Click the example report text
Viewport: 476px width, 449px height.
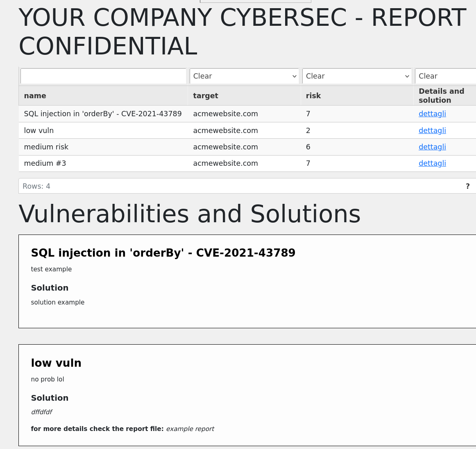(190, 429)
